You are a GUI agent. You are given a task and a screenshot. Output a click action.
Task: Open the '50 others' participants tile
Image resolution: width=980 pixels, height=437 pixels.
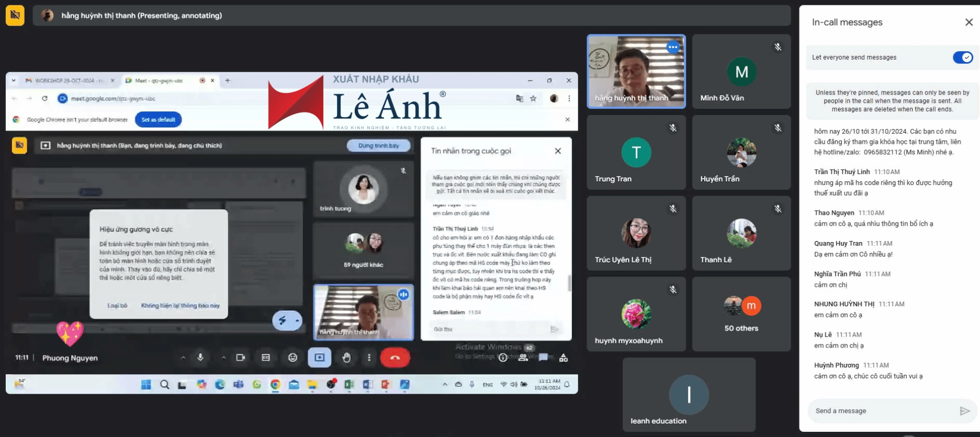tap(741, 314)
